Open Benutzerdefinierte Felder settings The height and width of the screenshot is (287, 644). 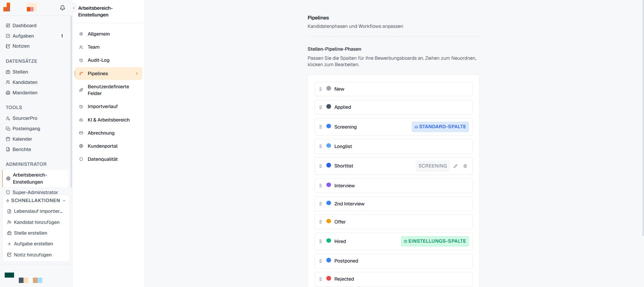(108, 90)
